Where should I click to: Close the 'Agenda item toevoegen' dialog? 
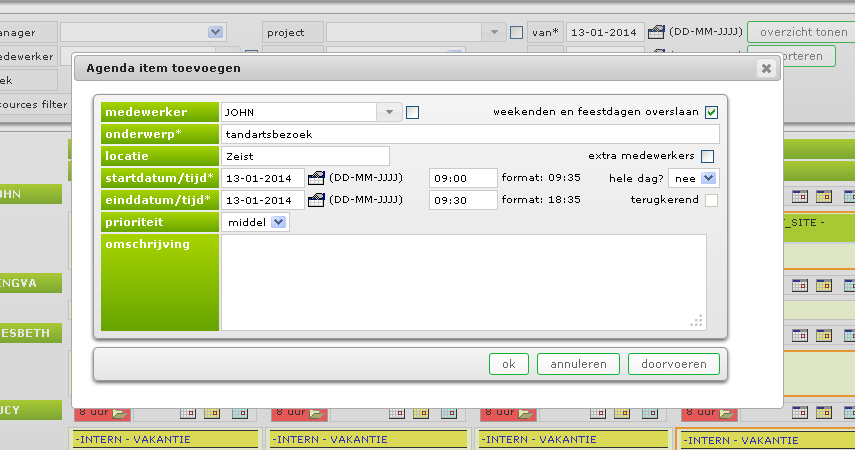(766, 68)
